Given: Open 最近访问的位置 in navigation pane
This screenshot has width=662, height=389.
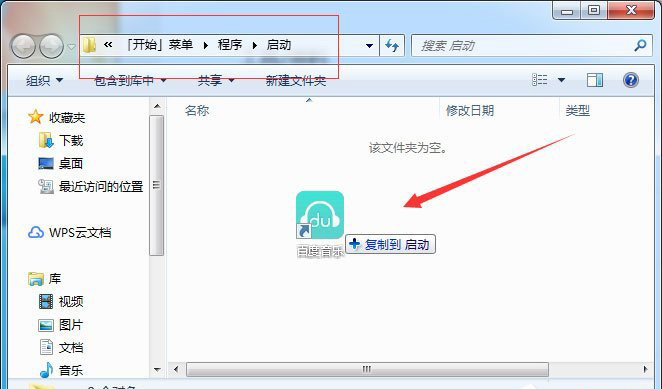Looking at the screenshot, I should point(101,186).
